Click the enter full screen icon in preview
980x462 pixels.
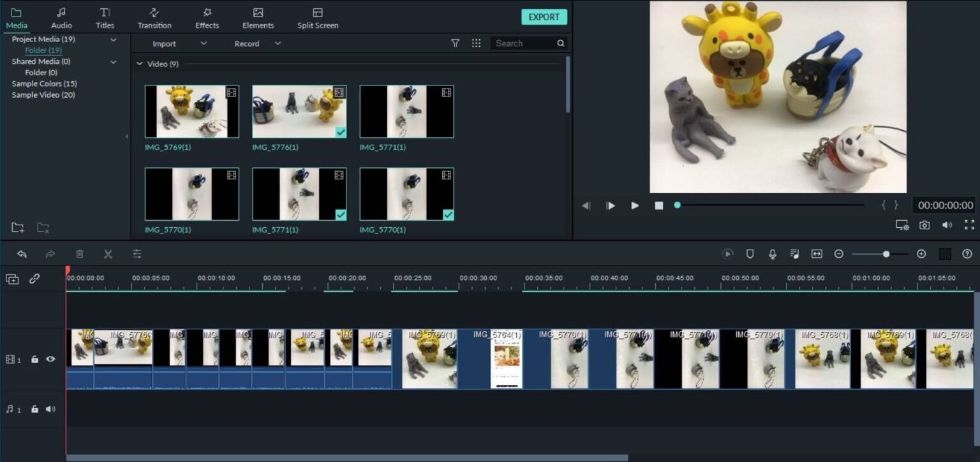969,225
